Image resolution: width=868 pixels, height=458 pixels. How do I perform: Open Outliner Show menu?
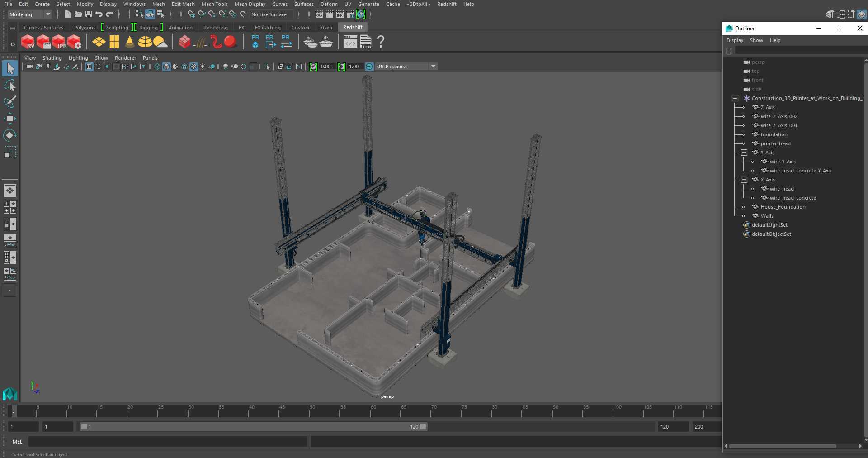coord(756,40)
